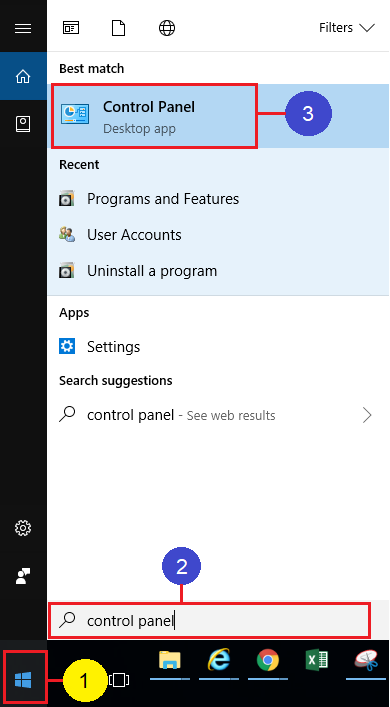Click the Programs and Features icon

pyautogui.click(x=67, y=198)
